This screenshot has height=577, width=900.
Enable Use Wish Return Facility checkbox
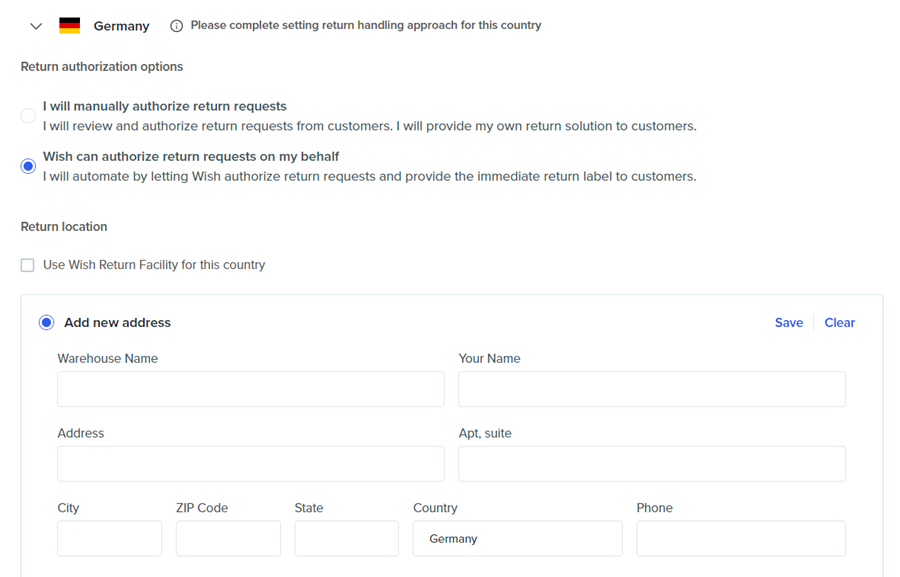[x=28, y=265]
